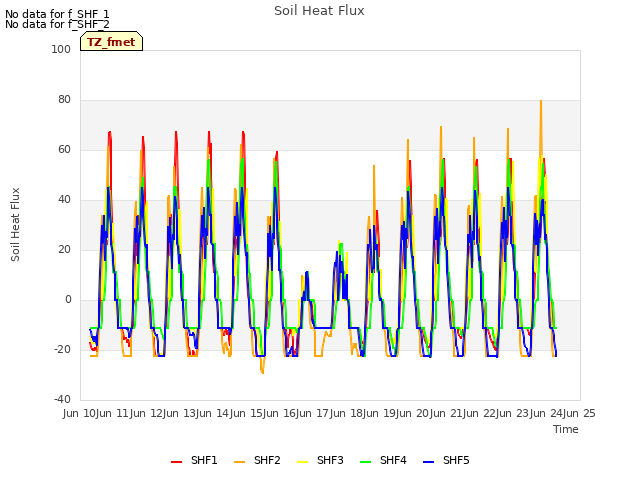Click the 100 y-axis tick label
Viewport: 640px width, 480px height.
[61, 49]
